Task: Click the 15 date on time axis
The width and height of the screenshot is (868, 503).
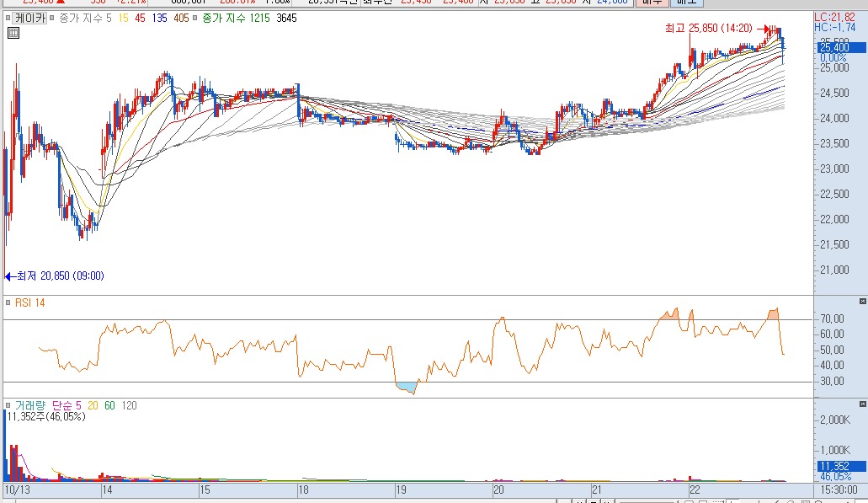Action: pos(205,490)
